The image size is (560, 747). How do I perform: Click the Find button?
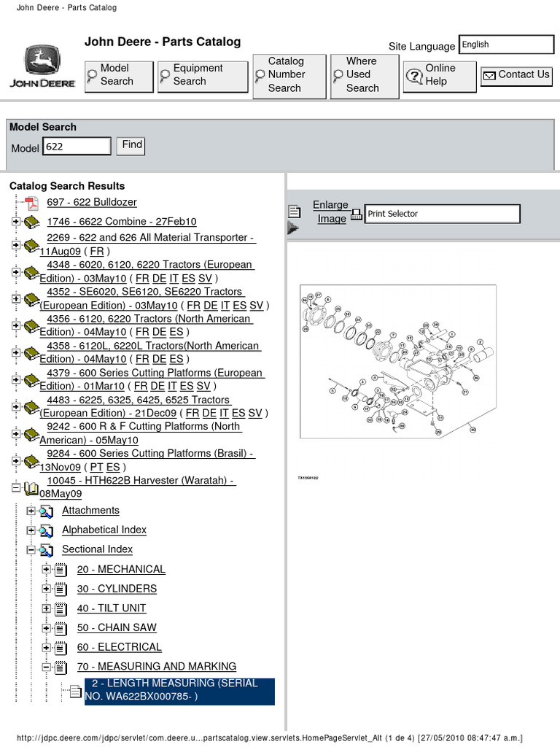click(x=131, y=145)
